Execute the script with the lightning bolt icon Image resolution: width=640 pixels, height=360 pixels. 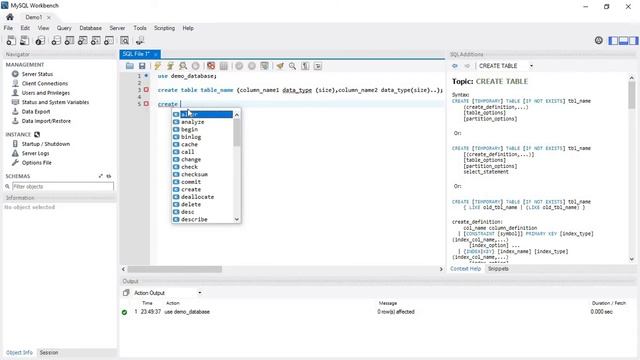158,66
